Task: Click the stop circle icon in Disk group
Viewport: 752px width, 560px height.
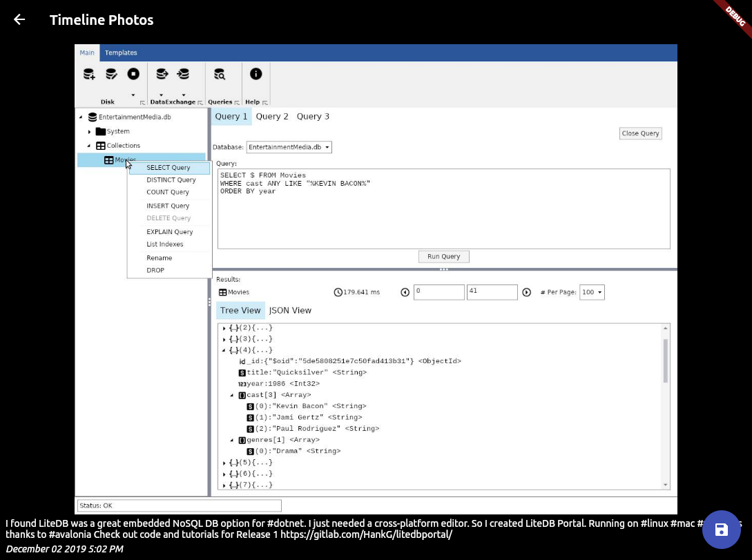Action: [x=133, y=74]
